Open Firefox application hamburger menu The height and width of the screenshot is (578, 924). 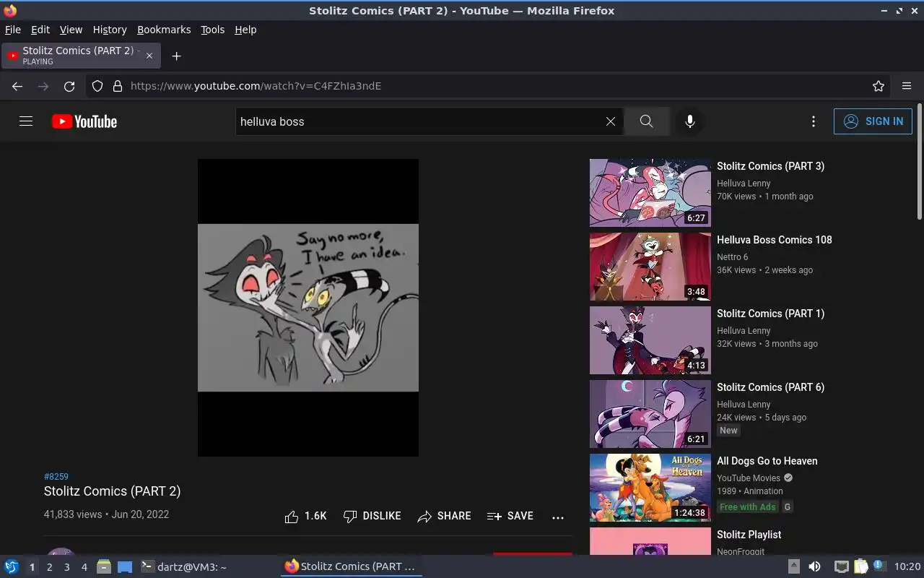tap(907, 86)
